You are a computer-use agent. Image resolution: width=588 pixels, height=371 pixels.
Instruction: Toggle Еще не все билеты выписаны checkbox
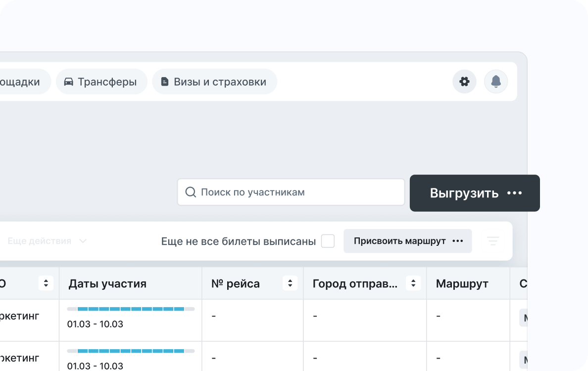[328, 241]
